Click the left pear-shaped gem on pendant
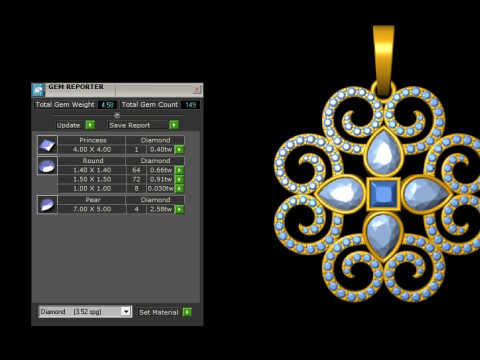480x360 pixels. 341,194
